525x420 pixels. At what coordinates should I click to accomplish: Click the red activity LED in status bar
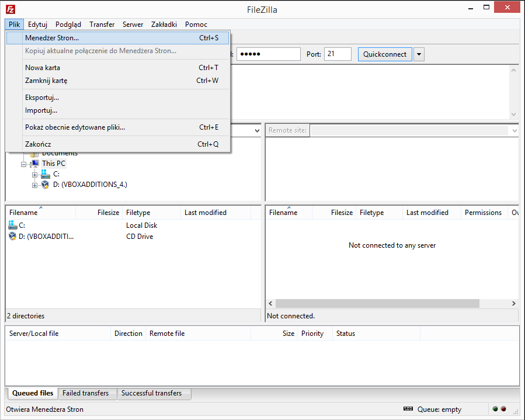(x=503, y=409)
